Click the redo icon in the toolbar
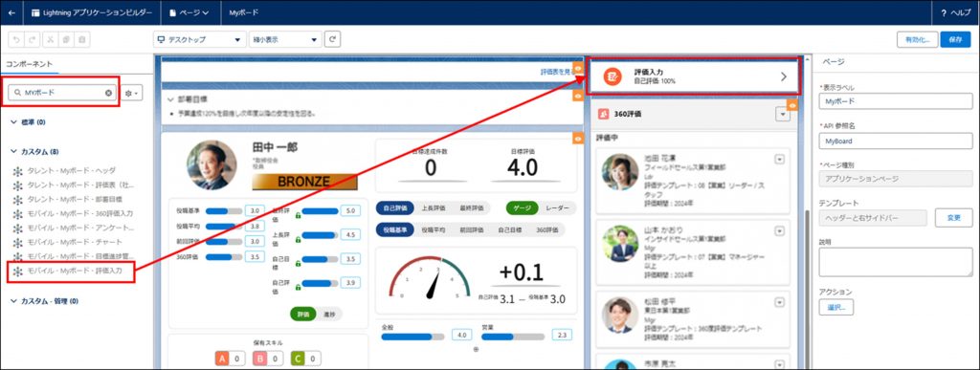Image resolution: width=980 pixels, height=370 pixels. click(x=33, y=40)
